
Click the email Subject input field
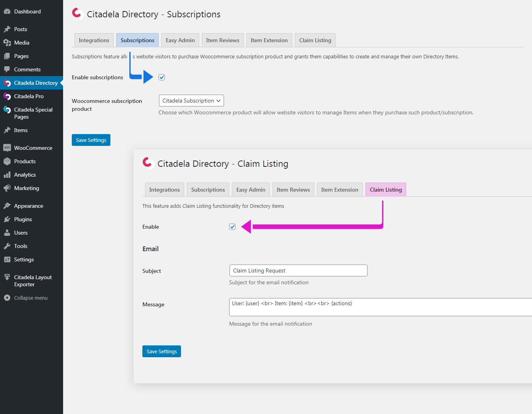pos(298,270)
